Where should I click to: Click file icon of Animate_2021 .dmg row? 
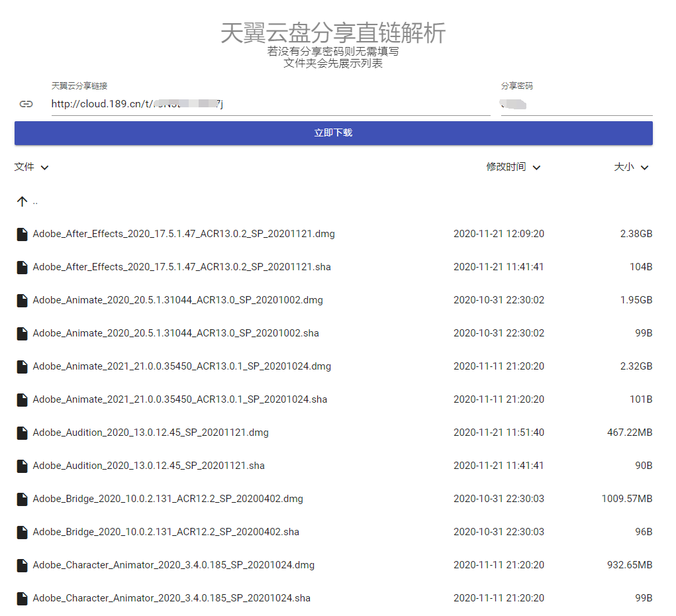pos(22,367)
